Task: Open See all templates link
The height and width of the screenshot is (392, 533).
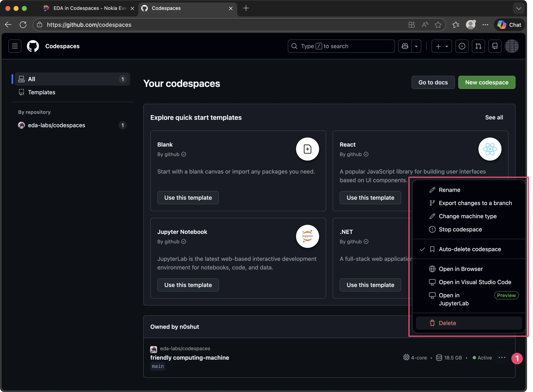Action: pos(494,118)
